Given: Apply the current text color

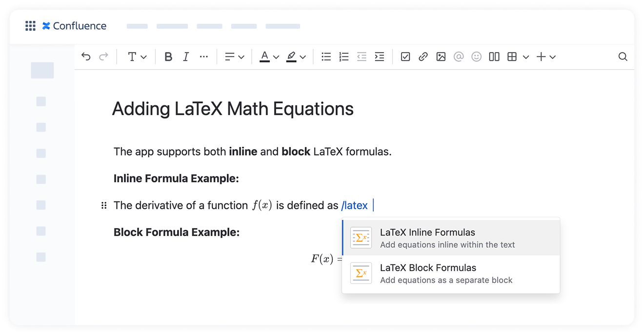Looking at the screenshot, I should point(264,57).
